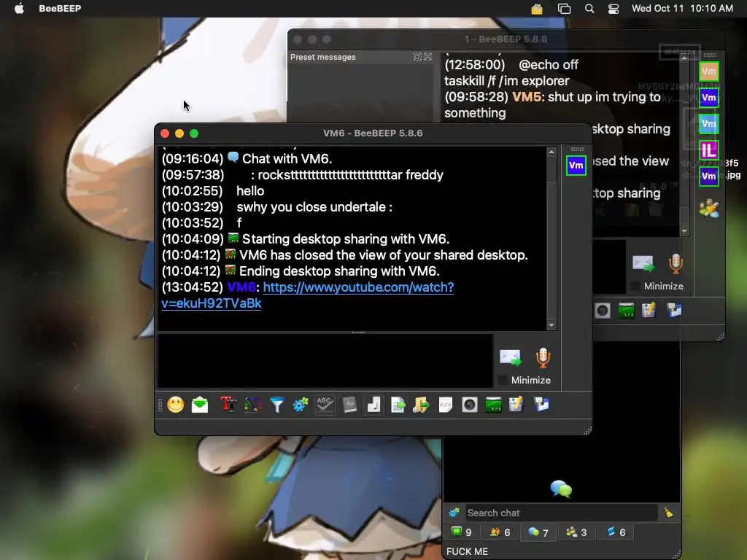Click the blue funnel message filter icon
747x560 pixels.
pyautogui.click(x=276, y=405)
